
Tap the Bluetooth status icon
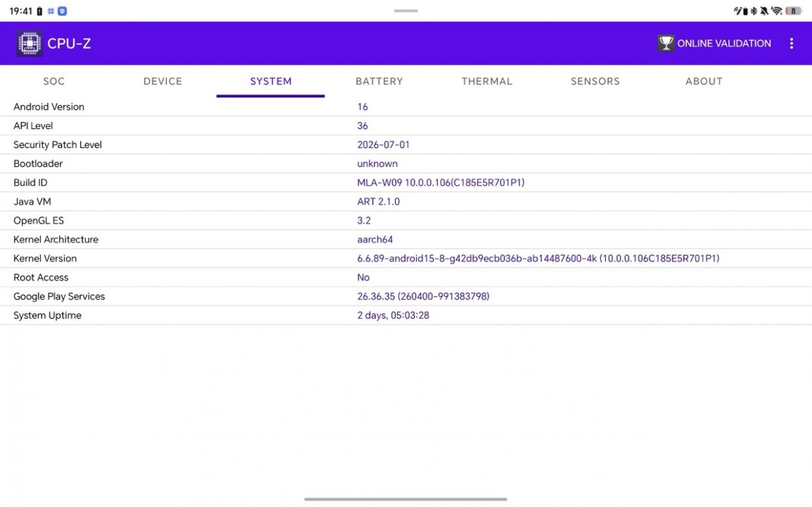tap(754, 10)
